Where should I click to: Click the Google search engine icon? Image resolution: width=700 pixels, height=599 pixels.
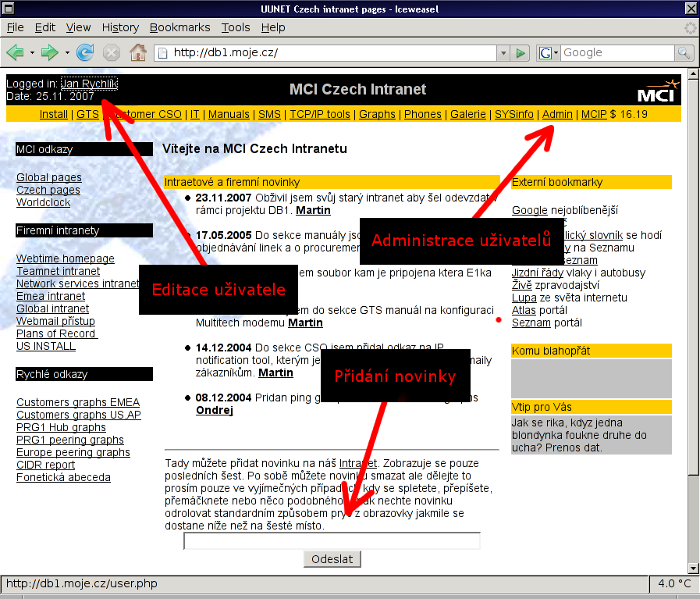click(545, 53)
